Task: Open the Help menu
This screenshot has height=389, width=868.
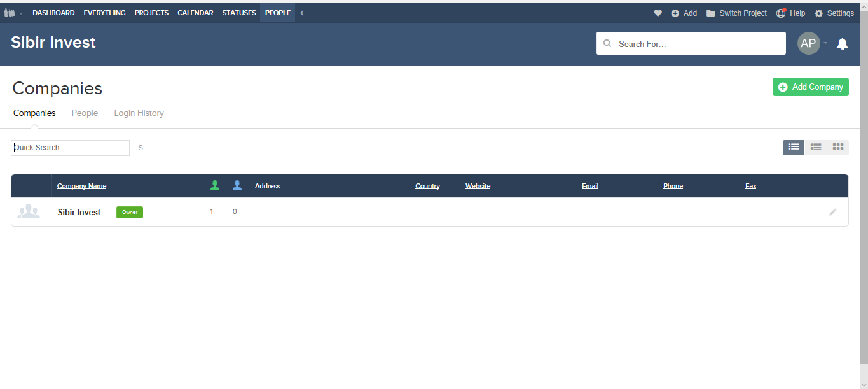Action: (x=791, y=13)
